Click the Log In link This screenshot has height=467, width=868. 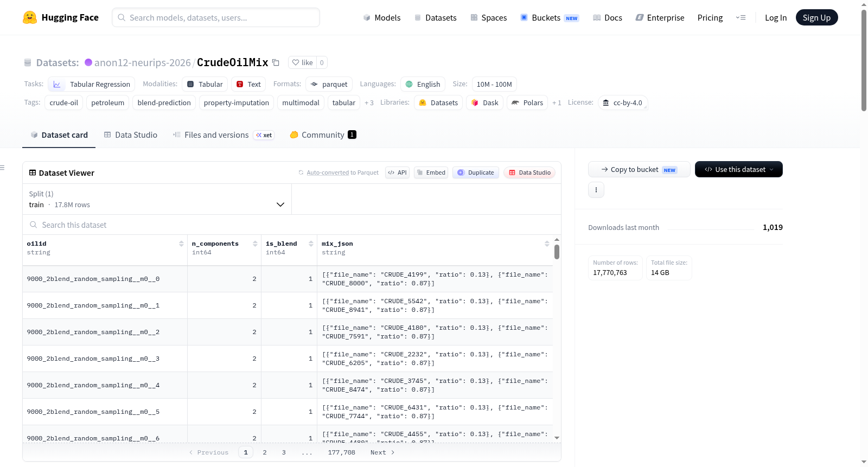pyautogui.click(x=776, y=17)
